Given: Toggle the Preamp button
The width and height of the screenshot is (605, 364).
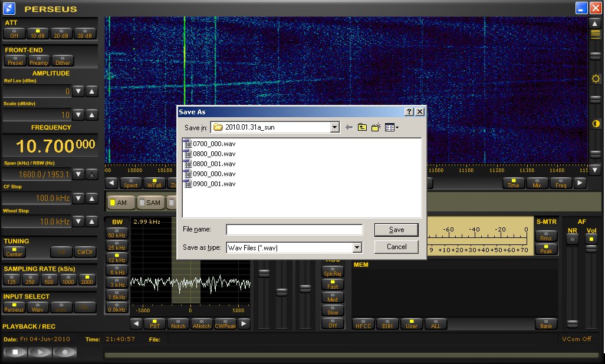Looking at the screenshot, I should [x=39, y=61].
